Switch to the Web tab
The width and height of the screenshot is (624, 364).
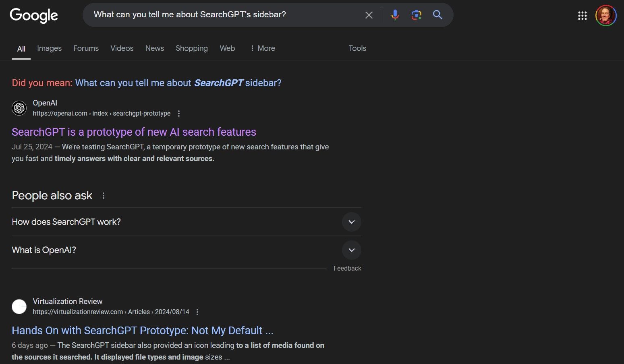pos(227,48)
